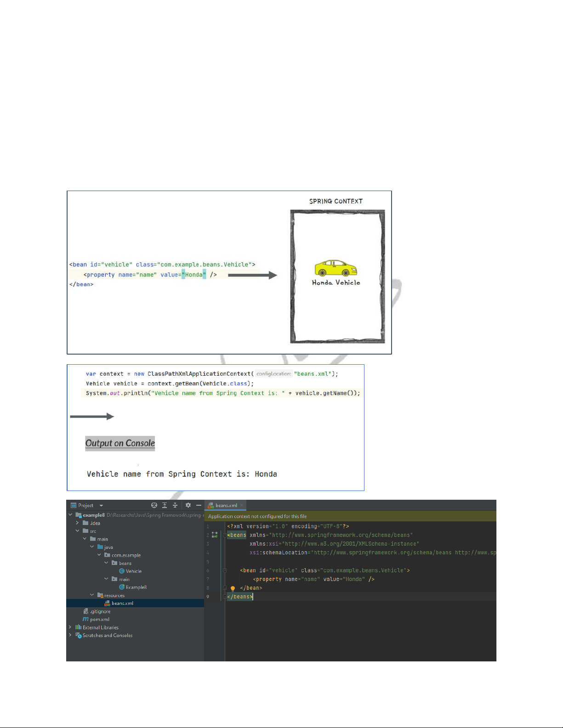Select pom.xml file in project tree
Image resolution: width=563 pixels, height=728 pixels.
click(99, 620)
